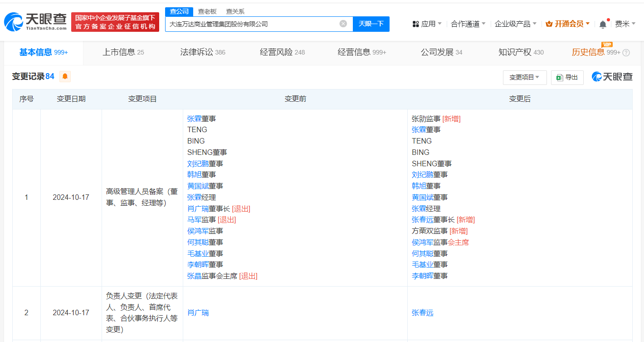Open the 应用 dropdown menu

(427, 24)
